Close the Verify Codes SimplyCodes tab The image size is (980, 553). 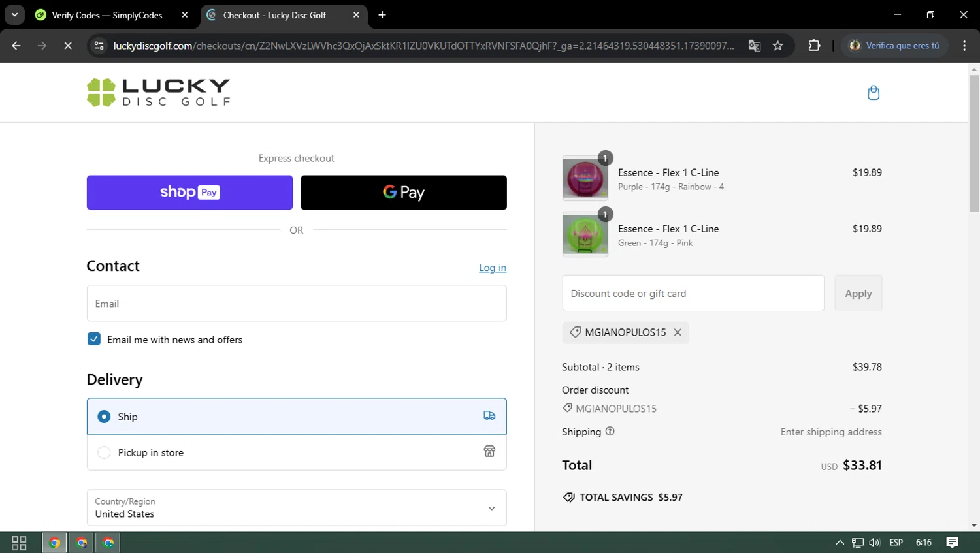click(184, 15)
